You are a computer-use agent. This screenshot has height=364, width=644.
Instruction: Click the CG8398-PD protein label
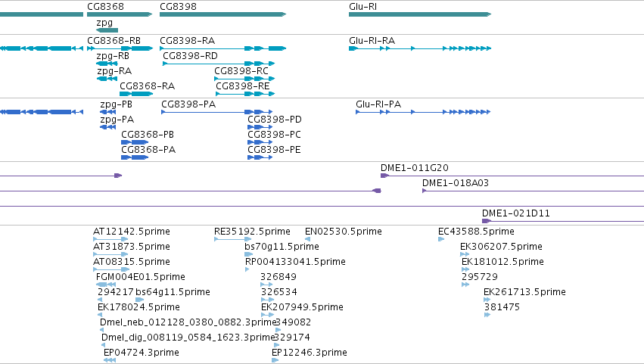[275, 120]
